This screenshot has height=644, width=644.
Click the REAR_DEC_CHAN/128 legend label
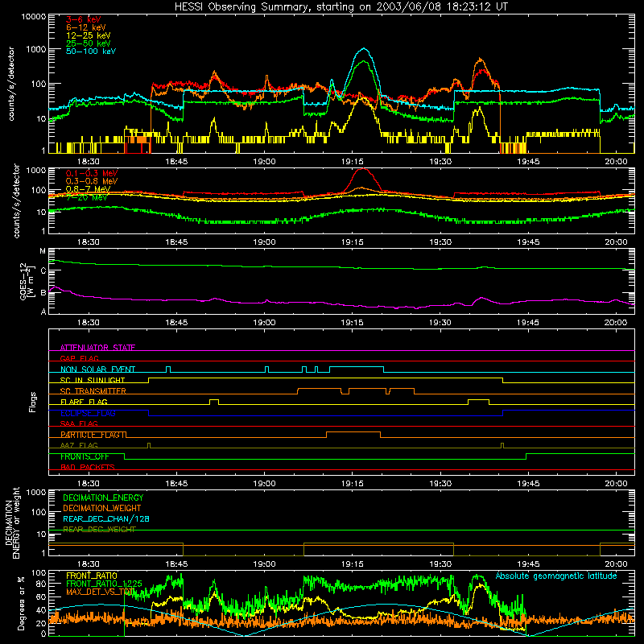coord(106,518)
